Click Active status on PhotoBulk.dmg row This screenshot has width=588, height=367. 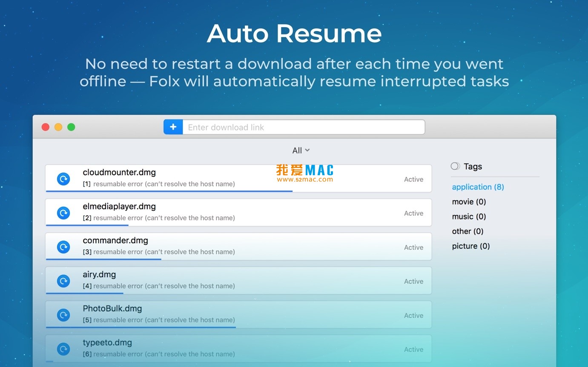tap(413, 316)
